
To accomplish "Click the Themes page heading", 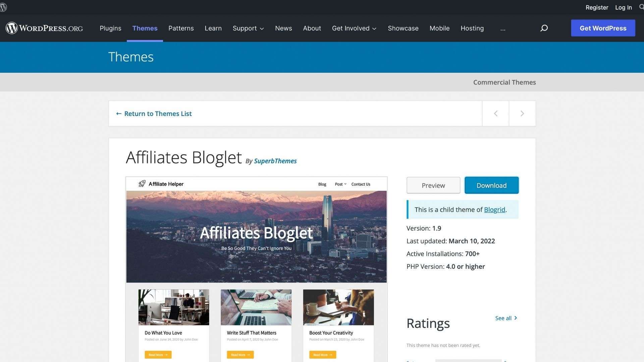I will pos(131,57).
